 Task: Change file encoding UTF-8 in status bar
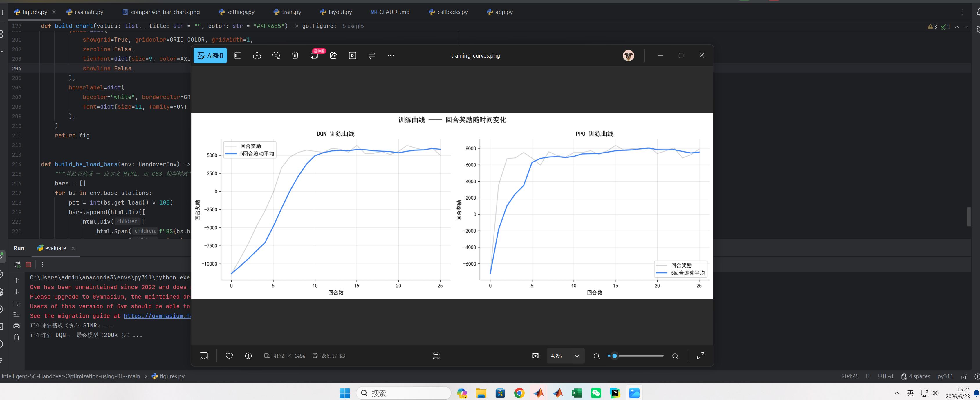885,376
